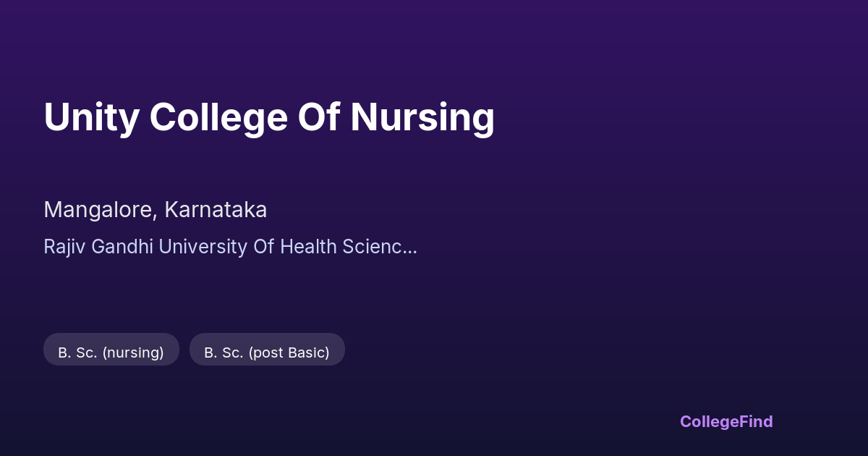868x456 pixels.
Task: Click "B. Sc." in the first course tag
Action: (77, 352)
